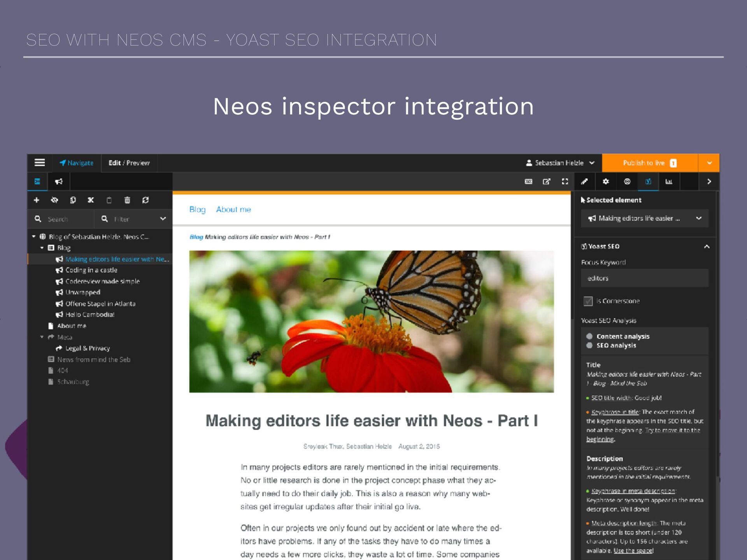Paste node from clipboard icon
Screen dimensions: 747x560
click(109, 200)
